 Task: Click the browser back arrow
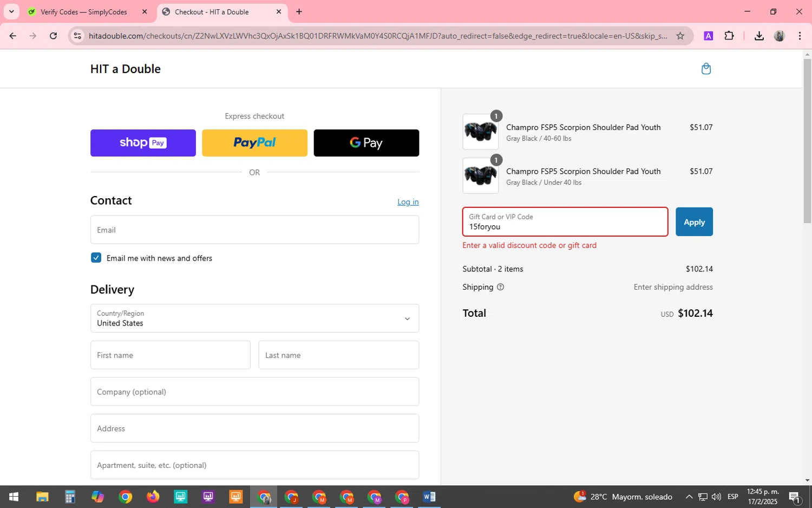coord(13,36)
